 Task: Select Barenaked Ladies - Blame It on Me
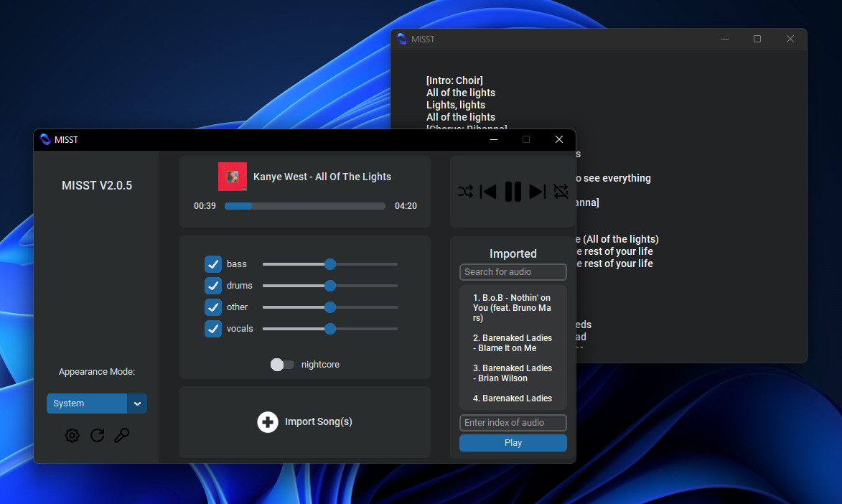(512, 342)
